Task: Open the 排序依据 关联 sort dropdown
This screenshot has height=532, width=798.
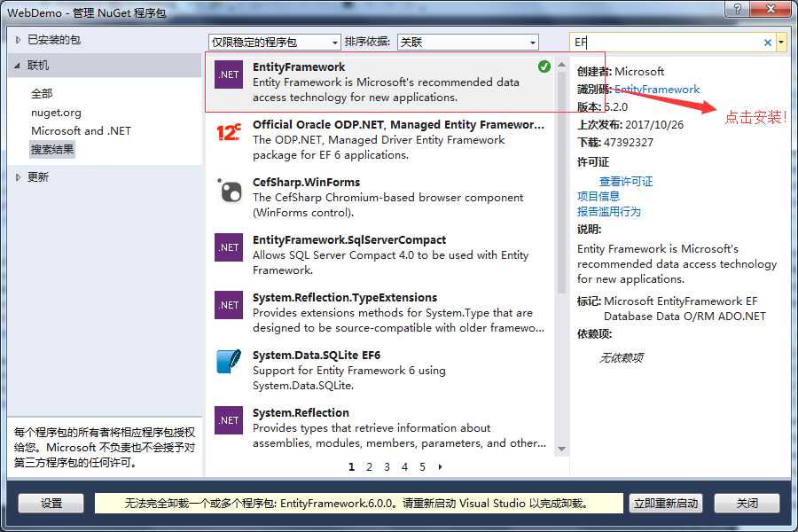Action: point(467,43)
